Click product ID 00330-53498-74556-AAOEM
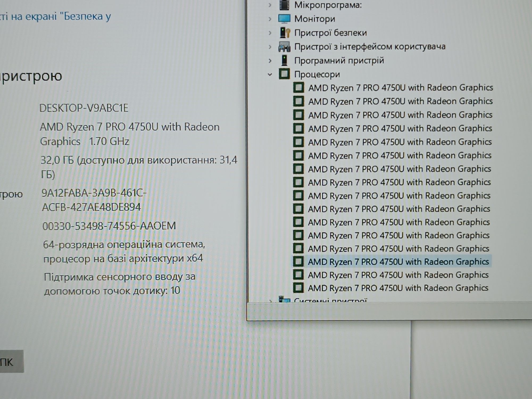The image size is (532, 399). click(109, 226)
